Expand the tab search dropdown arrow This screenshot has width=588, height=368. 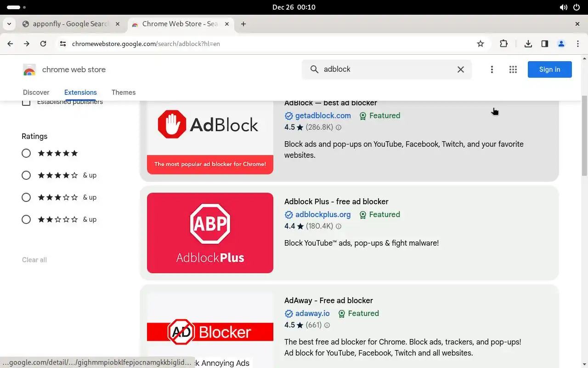click(x=9, y=24)
